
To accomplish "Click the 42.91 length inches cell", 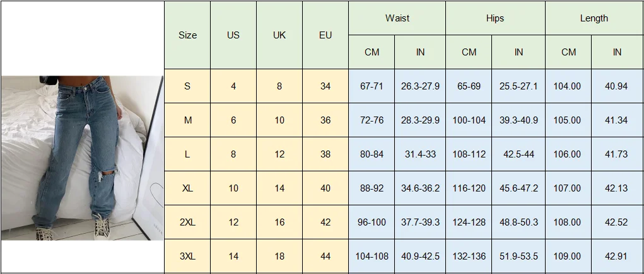I will (x=616, y=256).
